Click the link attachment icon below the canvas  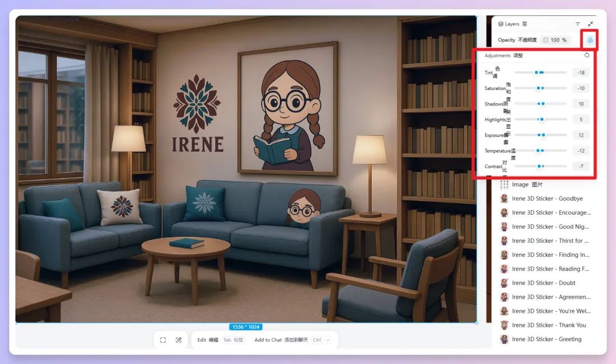click(x=179, y=340)
